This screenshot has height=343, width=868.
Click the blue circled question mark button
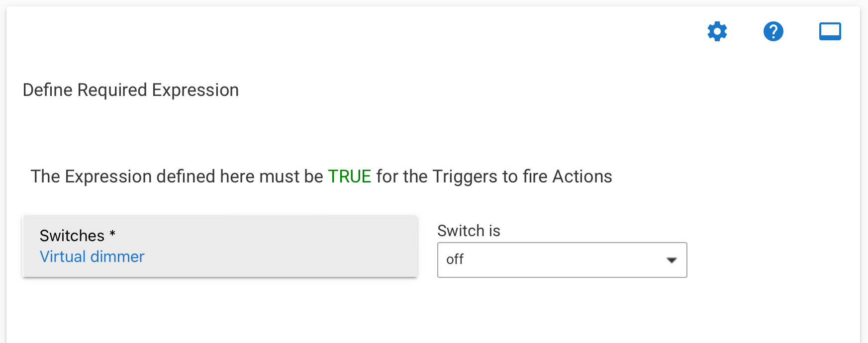(773, 31)
